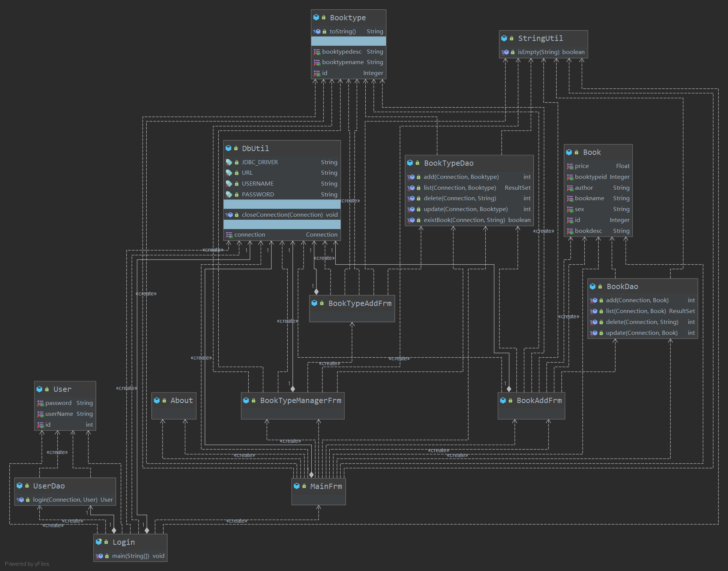Click the class icon beside StringUtil title
Image resolution: width=728 pixels, height=571 pixels.
(x=504, y=38)
